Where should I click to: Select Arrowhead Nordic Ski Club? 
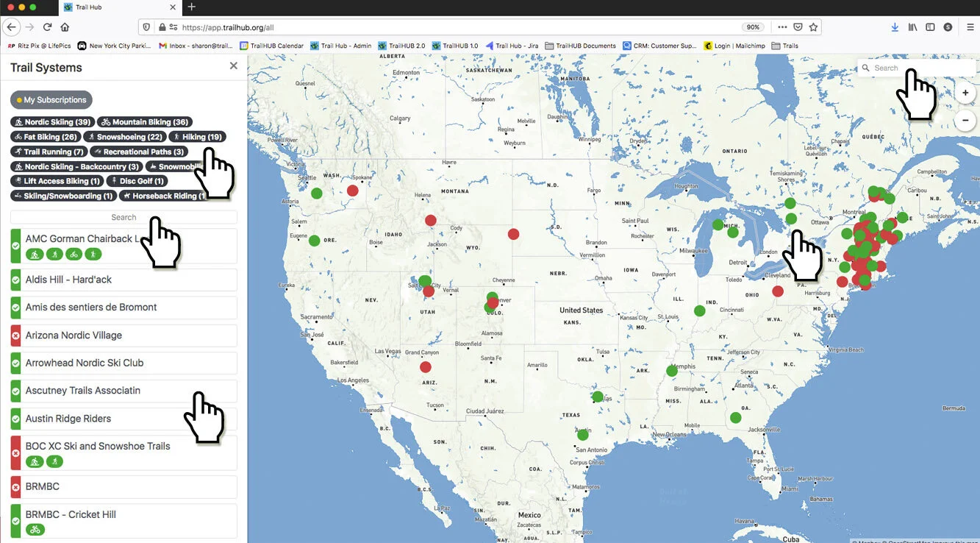point(124,363)
